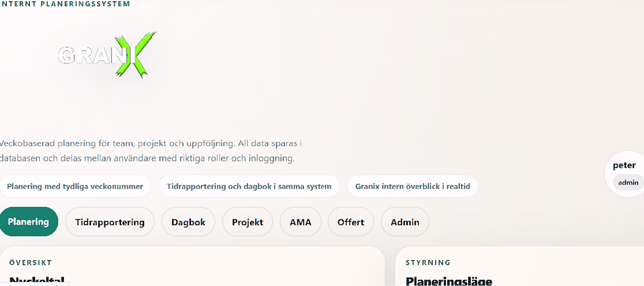Click the GraniX logo
This screenshot has width=644, height=286.
(107, 55)
